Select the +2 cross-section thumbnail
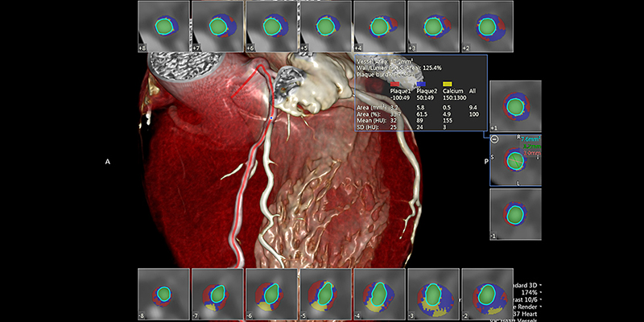Viewport: 644px width, 322px height. pos(486,27)
